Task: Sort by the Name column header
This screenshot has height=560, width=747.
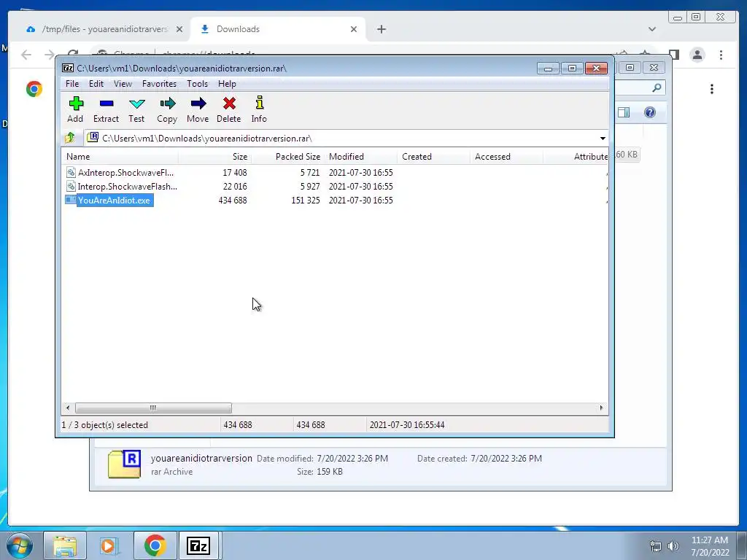Action: (x=120, y=157)
